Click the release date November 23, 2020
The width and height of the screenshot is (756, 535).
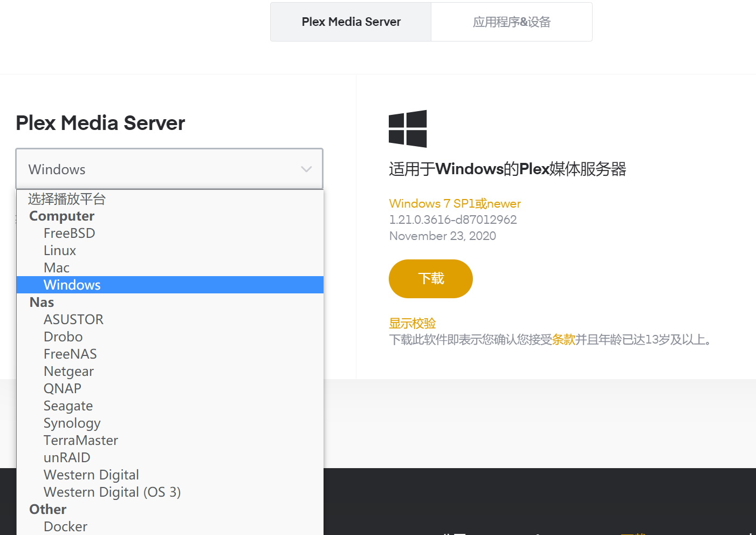pyautogui.click(x=443, y=236)
